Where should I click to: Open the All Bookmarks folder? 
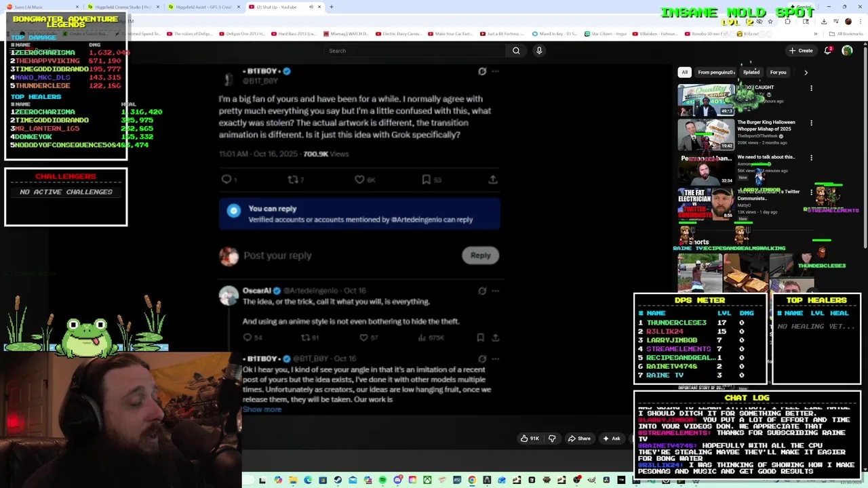click(846, 34)
